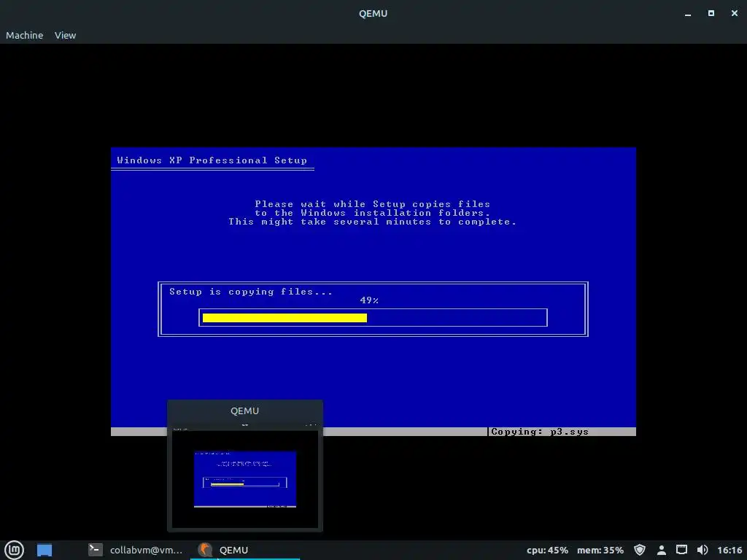Click 'Please wait while Setup copies files' line

[x=373, y=204]
